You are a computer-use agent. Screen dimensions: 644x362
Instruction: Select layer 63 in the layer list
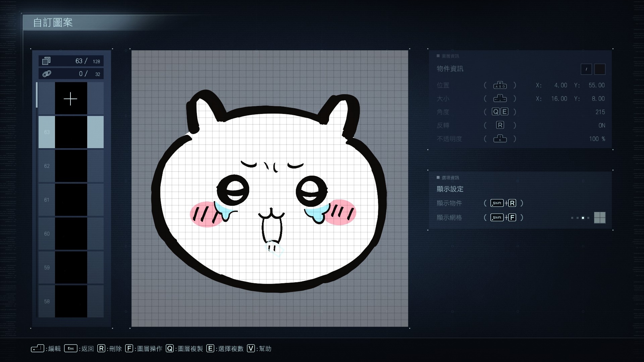click(x=71, y=132)
